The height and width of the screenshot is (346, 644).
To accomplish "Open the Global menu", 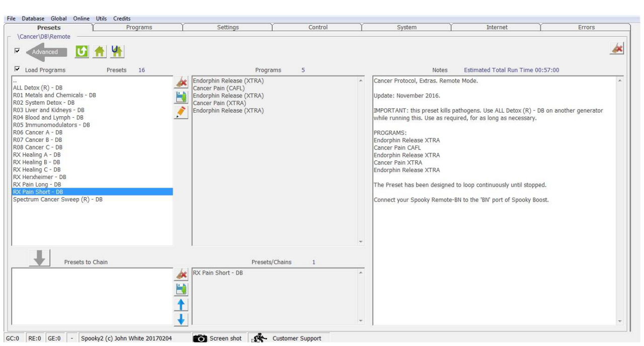I will tap(59, 19).
